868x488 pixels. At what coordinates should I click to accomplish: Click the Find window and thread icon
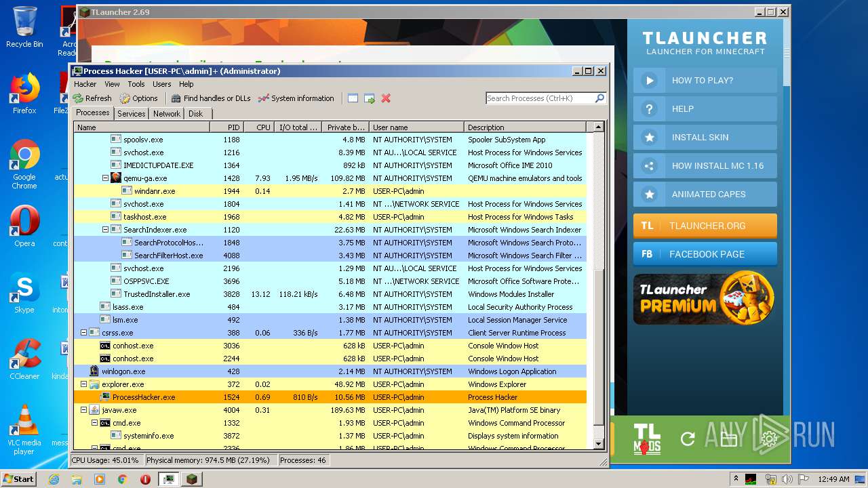click(x=370, y=98)
